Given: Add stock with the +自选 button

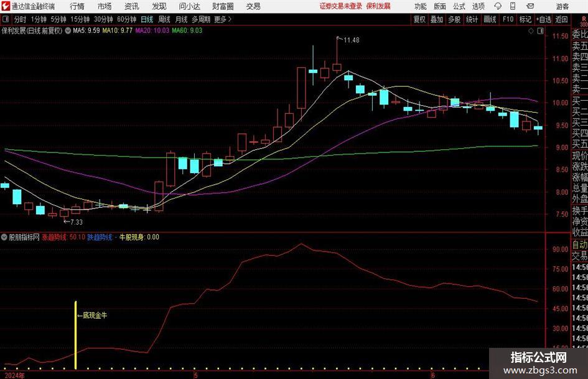Looking at the screenshot, I should [544, 19].
